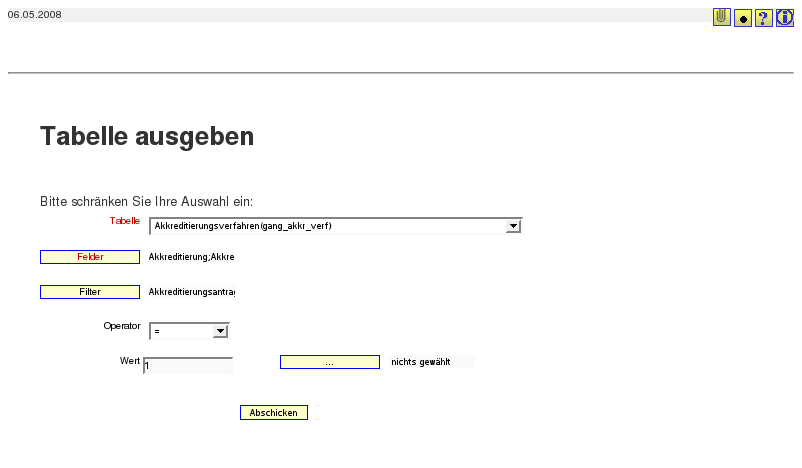The image size is (802, 468).
Task: Click the Felder value field showing Akkreditierung;Akkre
Action: pyautogui.click(x=191, y=257)
